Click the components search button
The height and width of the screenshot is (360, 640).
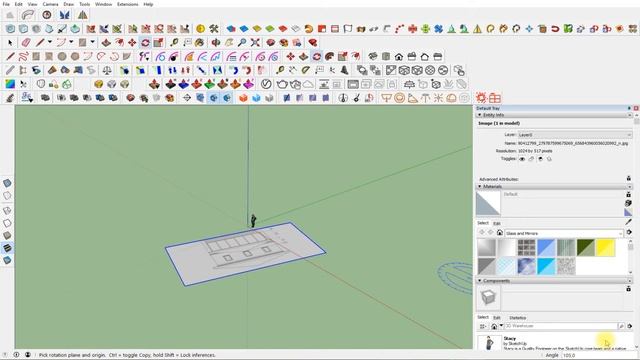click(621, 326)
